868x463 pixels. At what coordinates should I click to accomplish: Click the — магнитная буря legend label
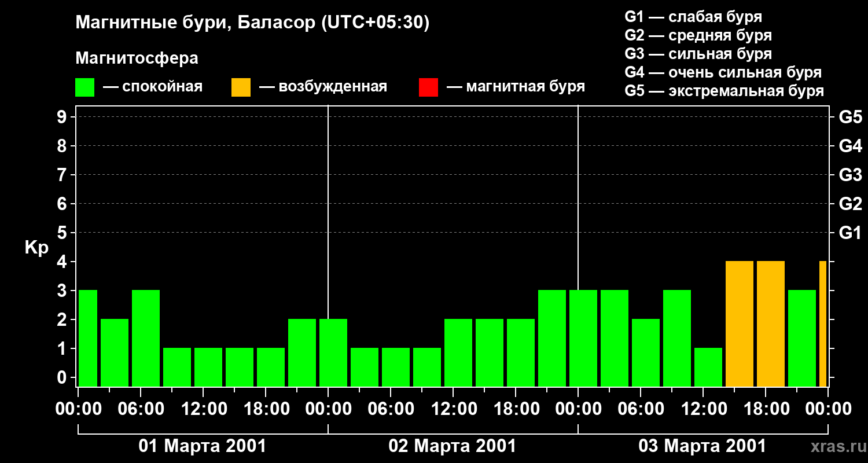516,87
